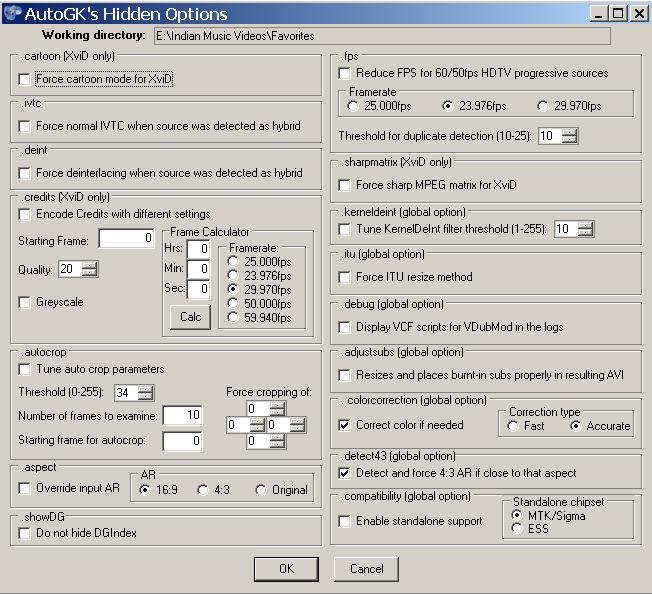Image resolution: width=652 pixels, height=594 pixels.
Task: Check Tune auto crop parameters
Action: click(x=25, y=369)
